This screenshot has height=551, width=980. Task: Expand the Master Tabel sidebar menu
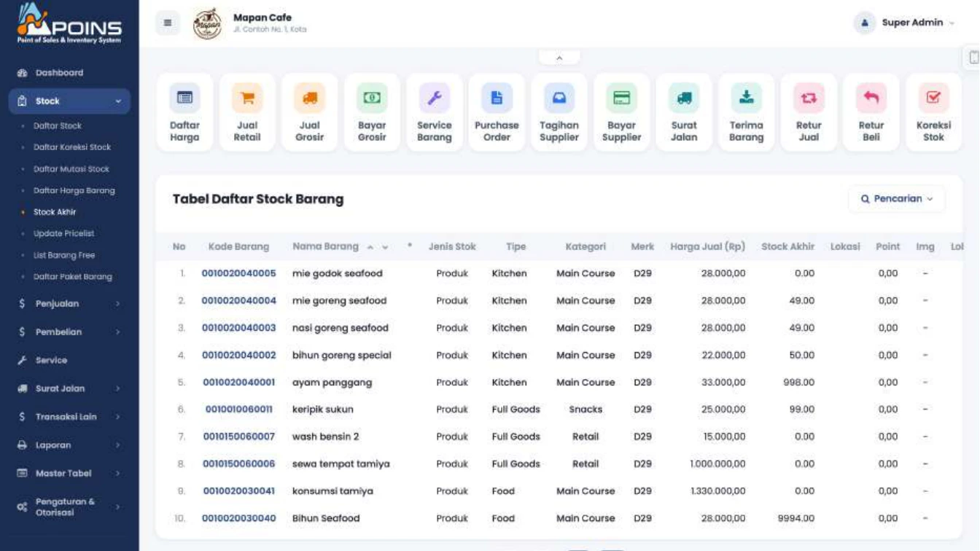click(70, 474)
